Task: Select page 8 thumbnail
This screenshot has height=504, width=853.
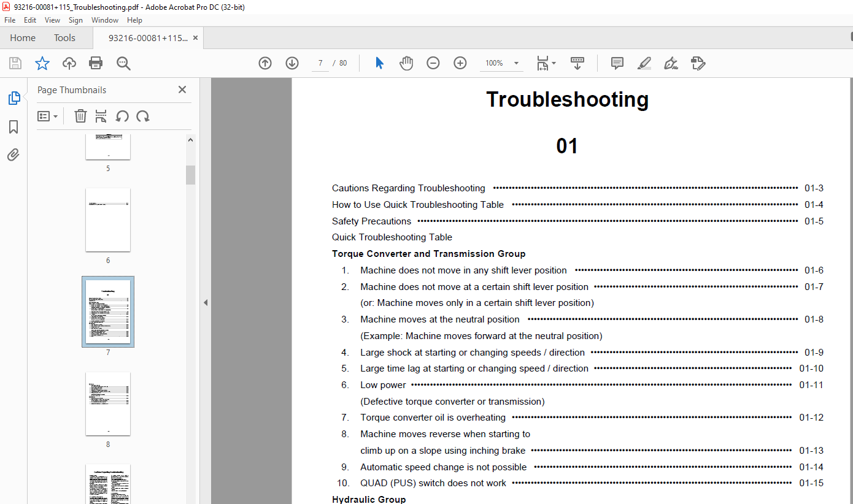Action: [x=108, y=403]
